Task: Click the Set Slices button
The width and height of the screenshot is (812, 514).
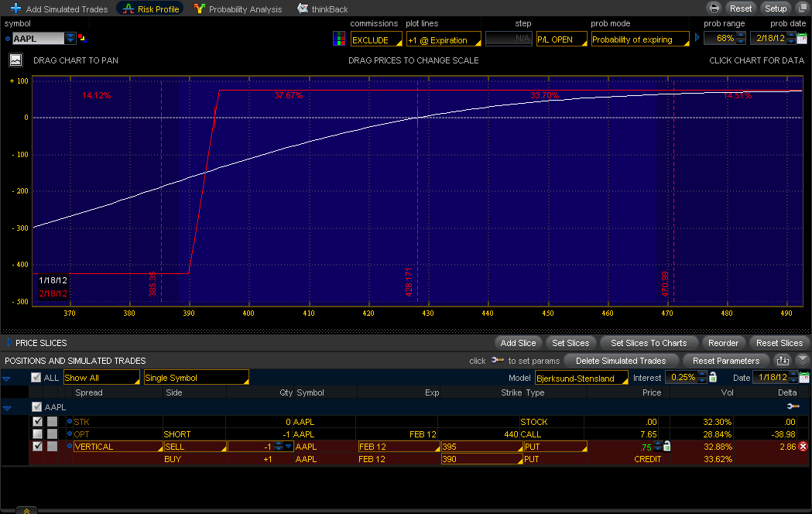Action: click(x=570, y=343)
